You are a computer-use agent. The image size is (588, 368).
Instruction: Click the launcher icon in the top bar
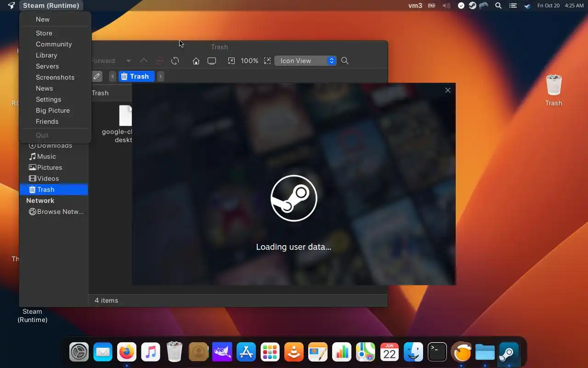[11, 6]
